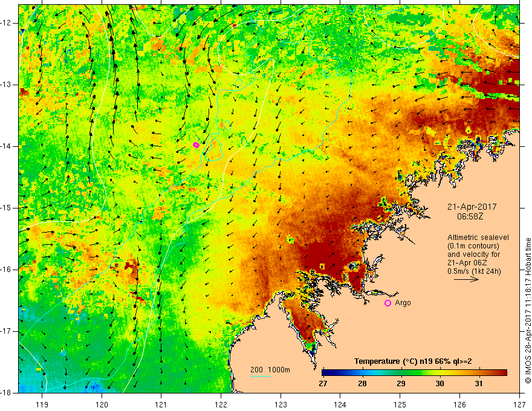Click the temperature color bar

(x=414, y=373)
